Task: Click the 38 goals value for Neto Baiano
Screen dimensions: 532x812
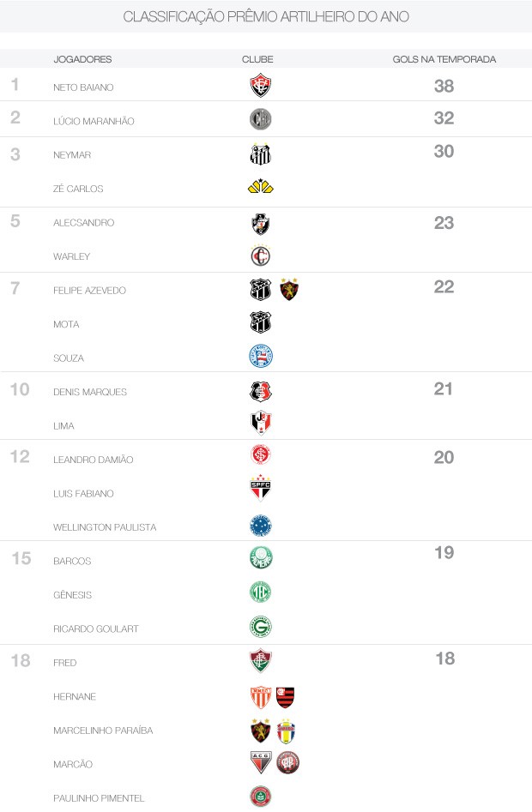Action: click(x=444, y=86)
